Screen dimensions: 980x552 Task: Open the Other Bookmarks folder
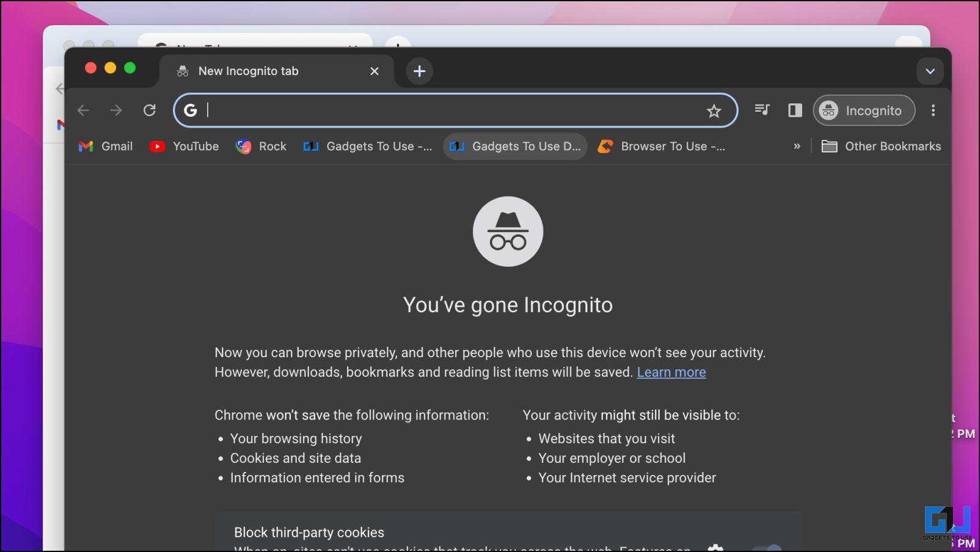pyautogui.click(x=881, y=147)
